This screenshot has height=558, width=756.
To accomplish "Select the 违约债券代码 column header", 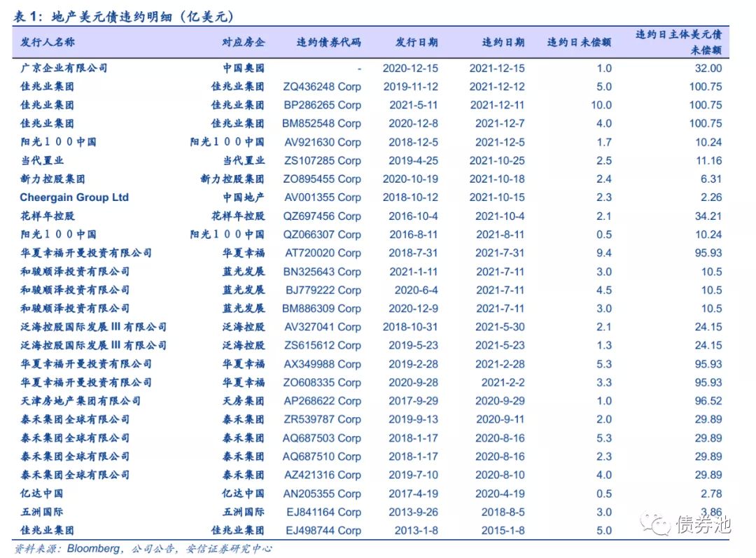I will [328, 42].
